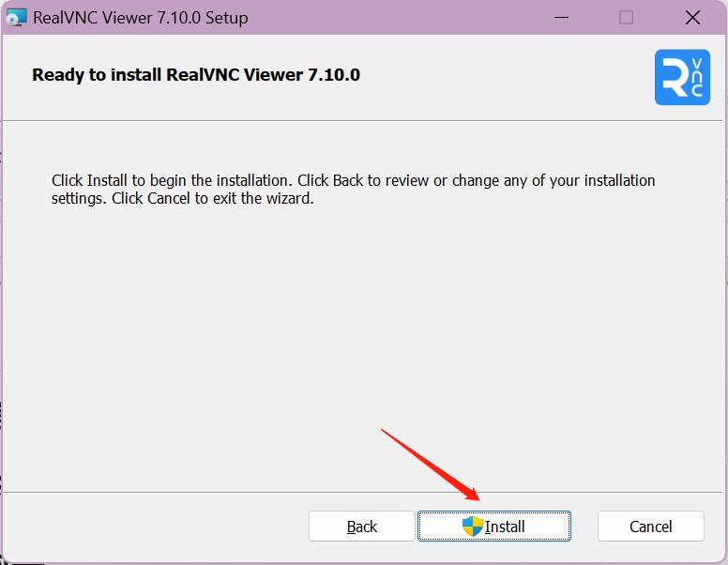Click the UAC shield icon on Install
The image size is (728, 565).
472,527
